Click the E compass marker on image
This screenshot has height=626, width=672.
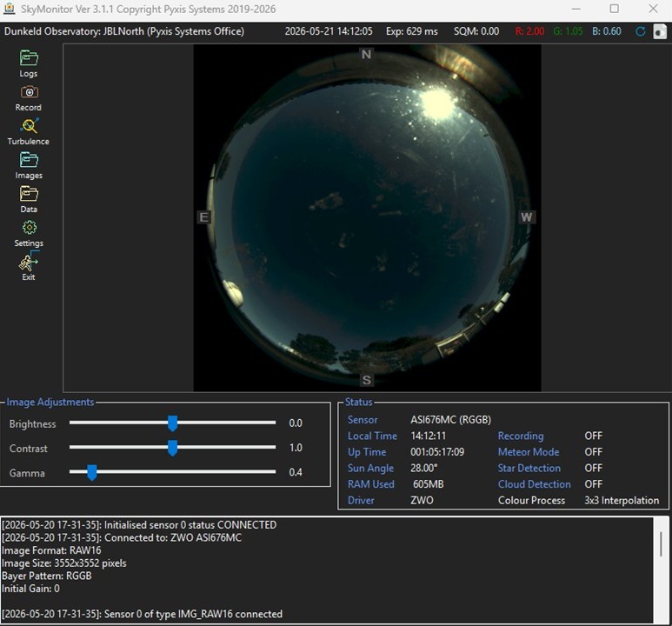pyautogui.click(x=204, y=217)
